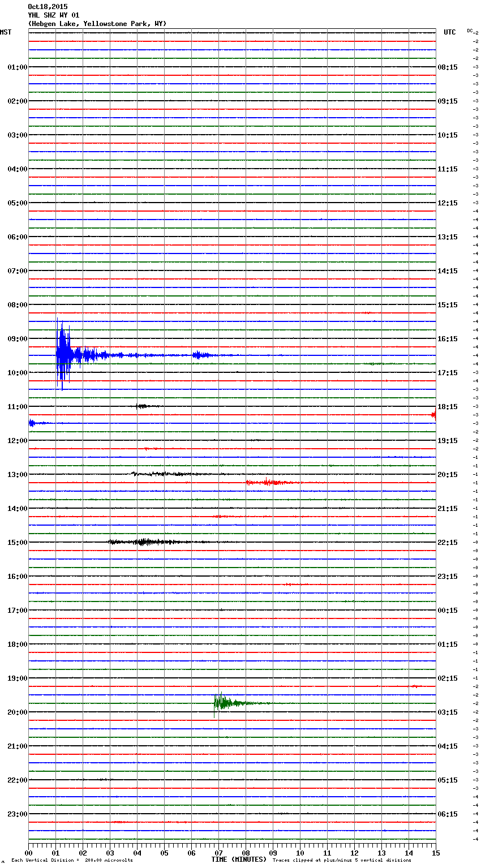Select the 20:00 MST time label

[x=18, y=712]
